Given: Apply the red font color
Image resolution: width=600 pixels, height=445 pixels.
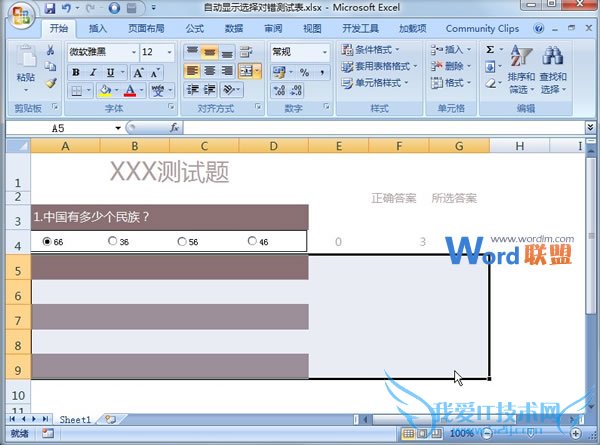Looking at the screenshot, I should coord(130,91).
